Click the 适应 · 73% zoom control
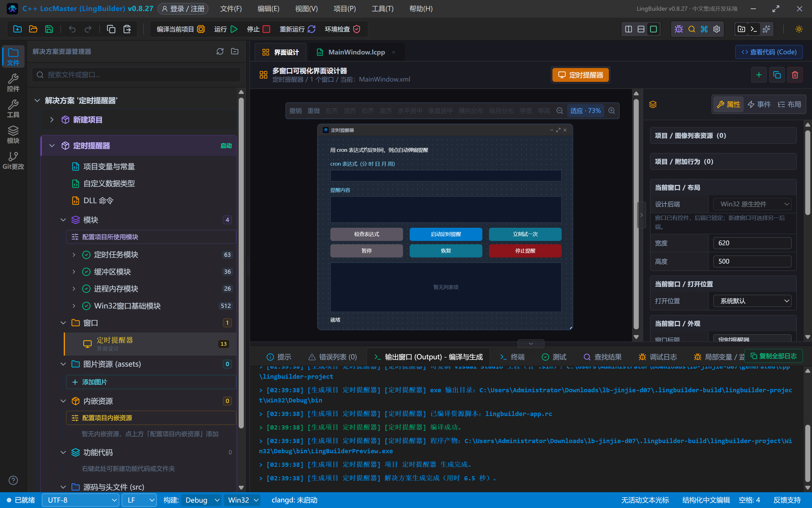812x508 pixels. pyautogui.click(x=585, y=111)
